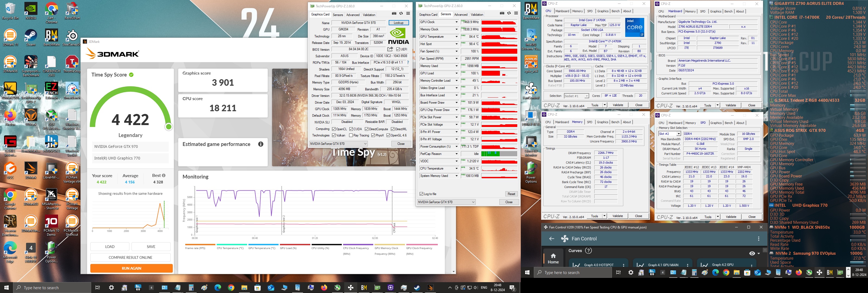868x293 pixels.
Task: Toggle the Ray Tracing checkbox
Action: (x=351, y=135)
